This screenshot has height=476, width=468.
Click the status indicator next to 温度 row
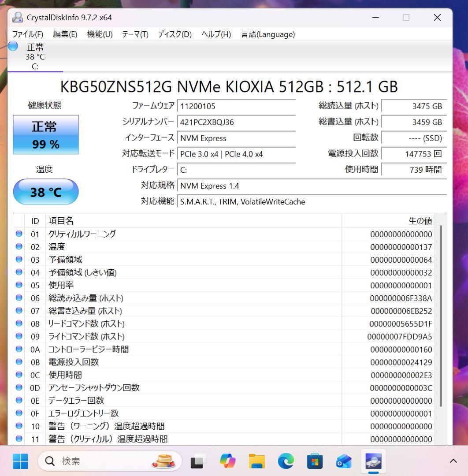19,247
